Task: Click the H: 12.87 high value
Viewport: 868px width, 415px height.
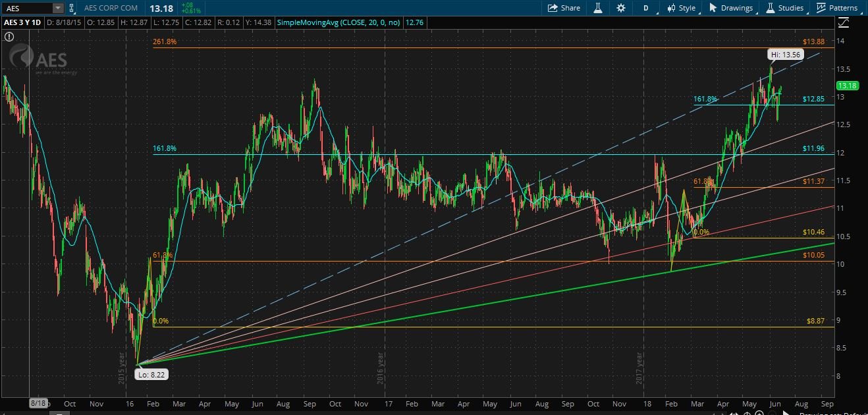Action: click(135, 22)
